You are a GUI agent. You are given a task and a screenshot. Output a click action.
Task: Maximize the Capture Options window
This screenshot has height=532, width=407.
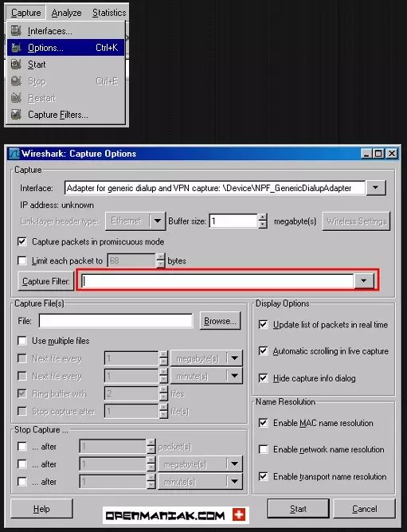coord(378,154)
